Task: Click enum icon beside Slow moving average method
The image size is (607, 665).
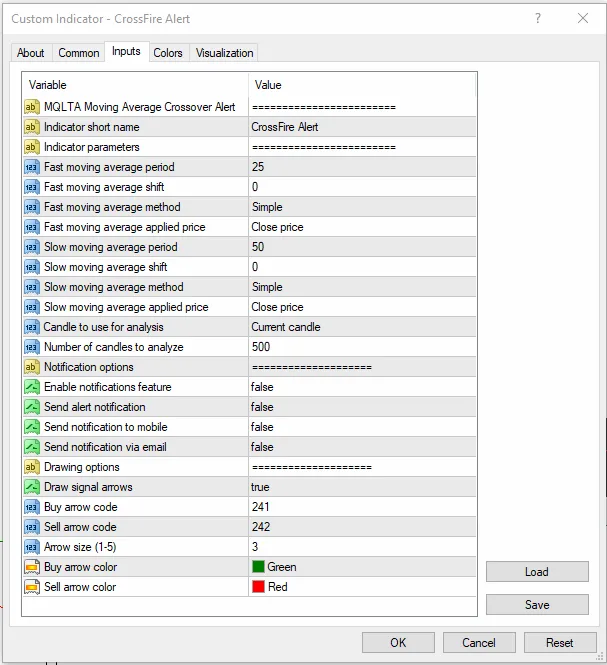Action: (x=31, y=287)
